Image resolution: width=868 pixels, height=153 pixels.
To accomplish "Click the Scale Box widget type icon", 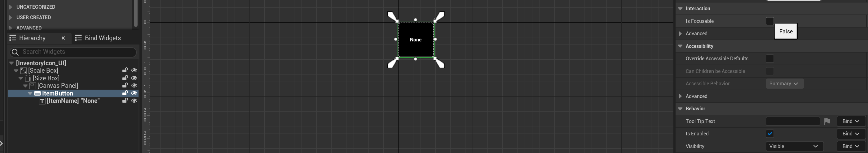I will coord(24,70).
